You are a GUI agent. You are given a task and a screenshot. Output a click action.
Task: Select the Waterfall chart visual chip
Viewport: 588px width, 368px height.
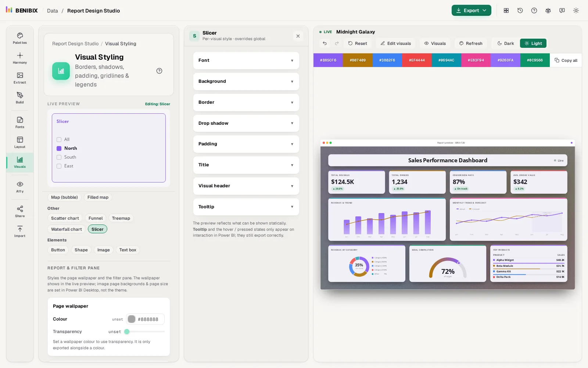point(67,229)
